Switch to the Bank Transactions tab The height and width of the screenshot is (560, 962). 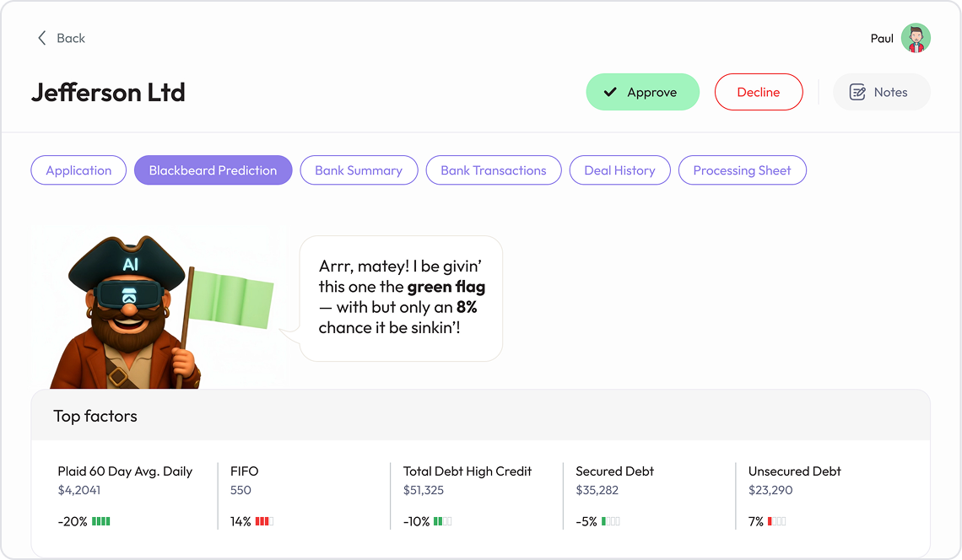(x=494, y=170)
